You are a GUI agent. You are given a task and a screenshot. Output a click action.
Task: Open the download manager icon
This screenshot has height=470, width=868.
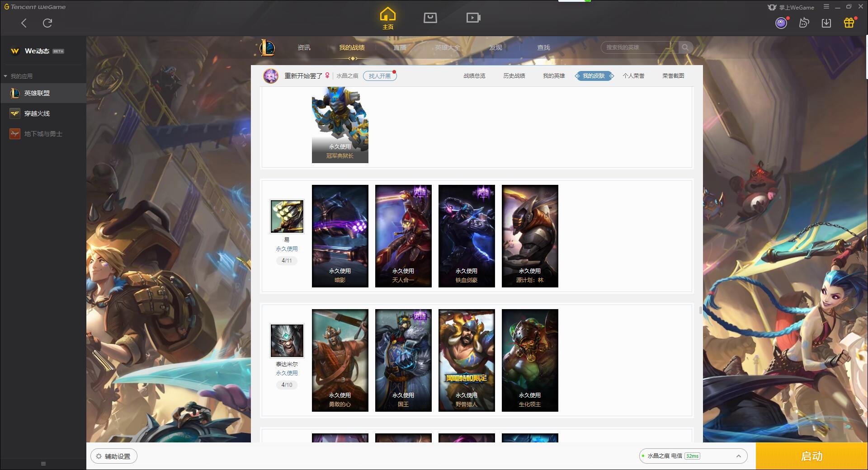click(826, 23)
